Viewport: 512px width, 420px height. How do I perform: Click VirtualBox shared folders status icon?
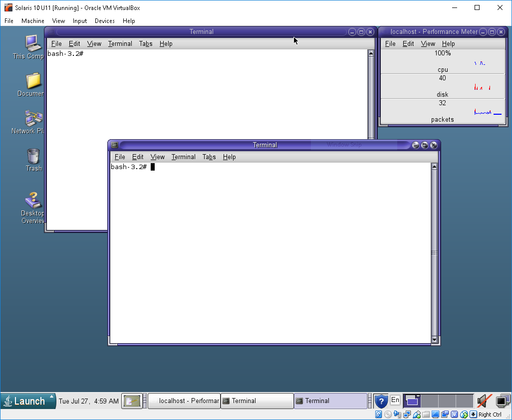pyautogui.click(x=426, y=415)
